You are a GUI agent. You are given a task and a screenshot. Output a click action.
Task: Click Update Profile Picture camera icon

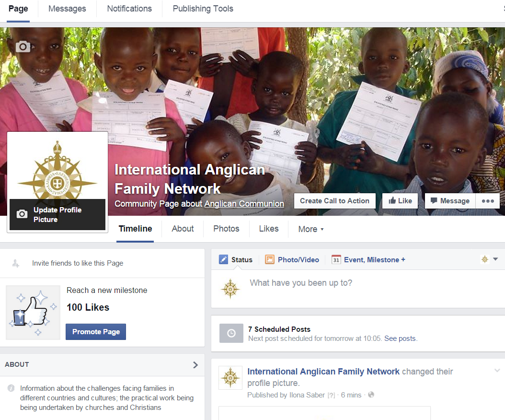(x=22, y=214)
